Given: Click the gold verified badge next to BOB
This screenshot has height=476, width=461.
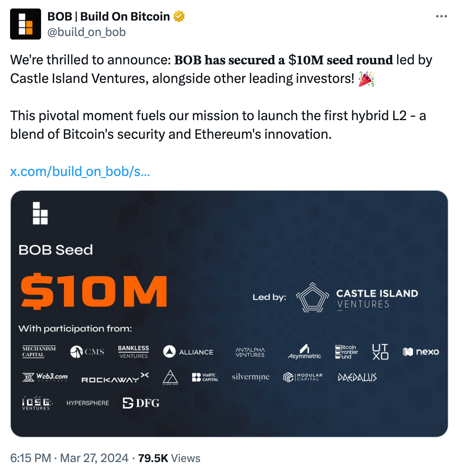Looking at the screenshot, I should [x=179, y=16].
